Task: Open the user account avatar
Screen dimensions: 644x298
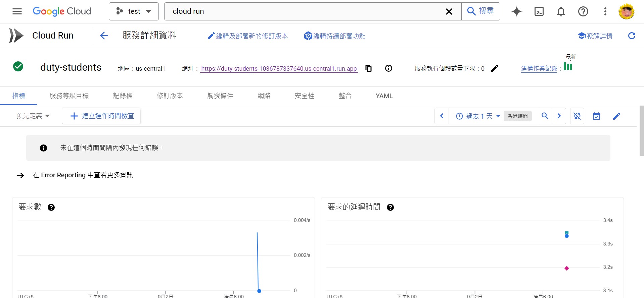Action: point(627,11)
